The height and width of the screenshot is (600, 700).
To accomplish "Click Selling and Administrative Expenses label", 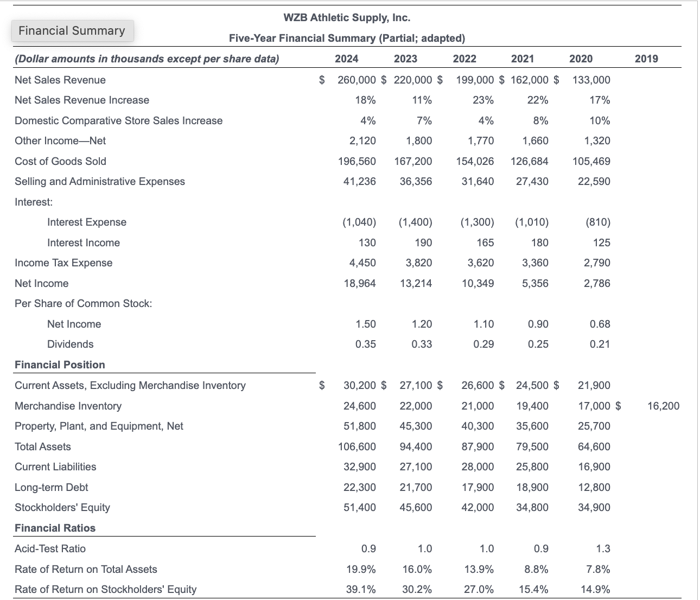I will [100, 181].
